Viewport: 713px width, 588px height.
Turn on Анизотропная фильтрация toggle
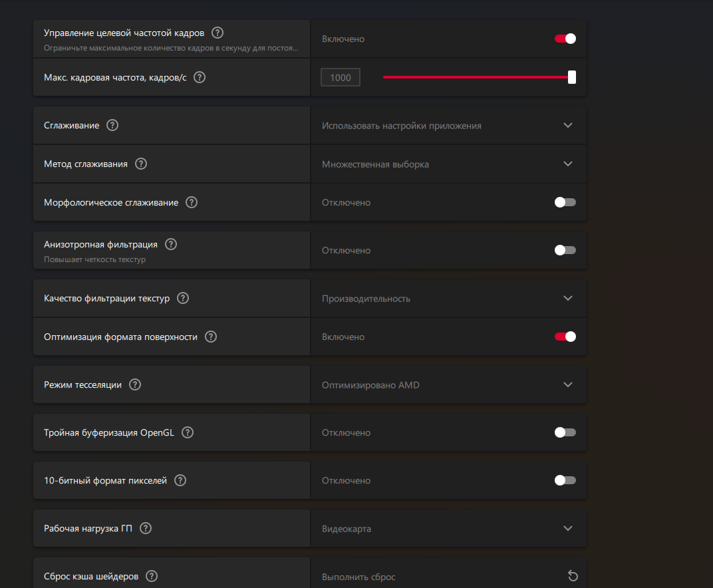coord(565,250)
